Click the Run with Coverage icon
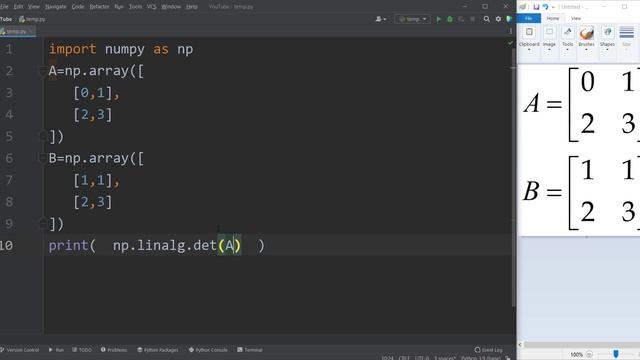This screenshot has width=640, height=360. tap(461, 19)
